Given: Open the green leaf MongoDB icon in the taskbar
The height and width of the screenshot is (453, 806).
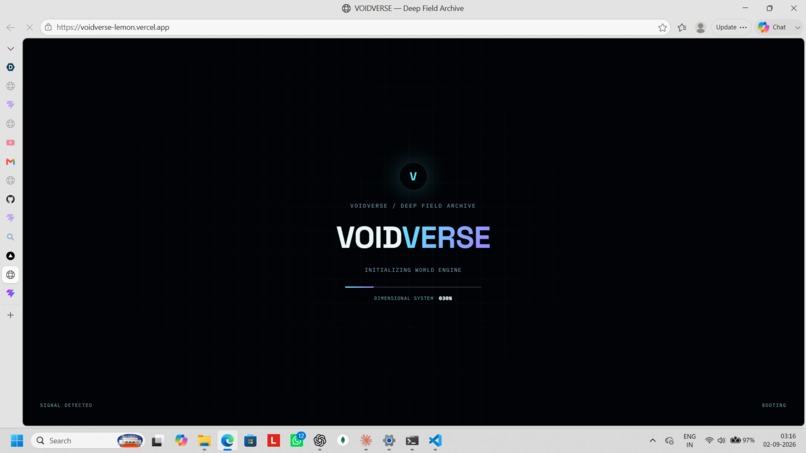Looking at the screenshot, I should [x=343, y=441].
